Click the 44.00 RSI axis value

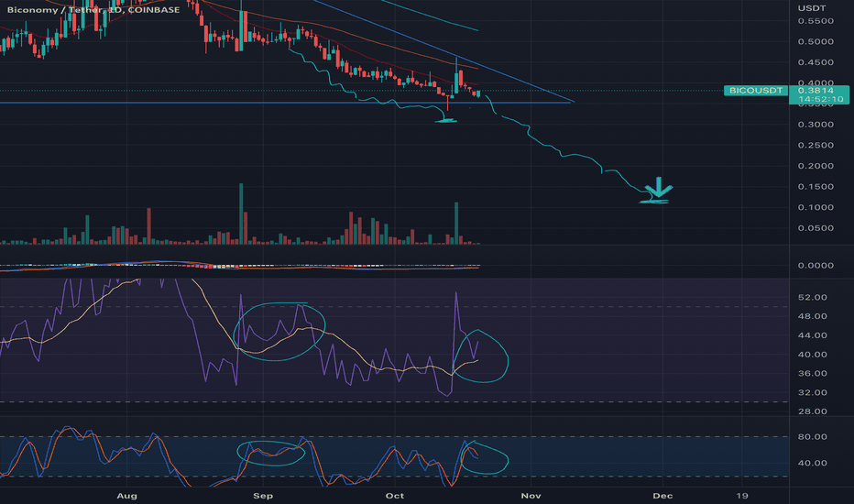[812, 335]
